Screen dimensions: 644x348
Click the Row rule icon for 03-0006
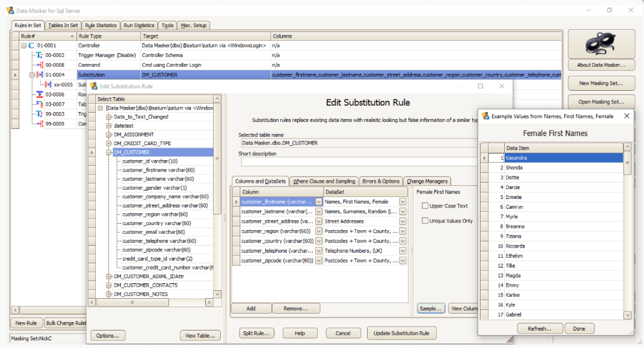click(x=39, y=94)
